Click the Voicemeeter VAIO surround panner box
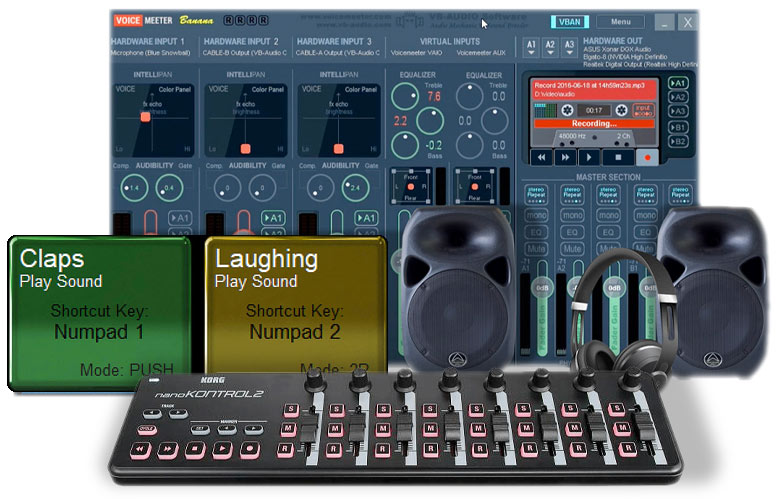 pyautogui.click(x=410, y=186)
